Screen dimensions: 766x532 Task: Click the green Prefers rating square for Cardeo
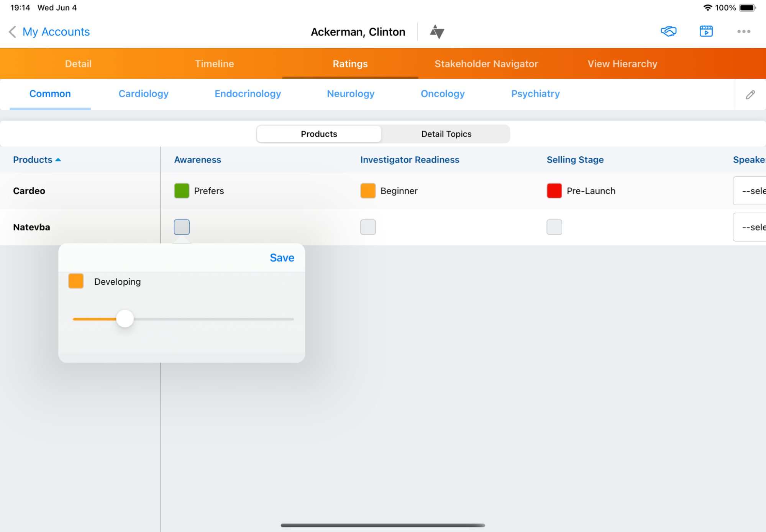coord(181,191)
